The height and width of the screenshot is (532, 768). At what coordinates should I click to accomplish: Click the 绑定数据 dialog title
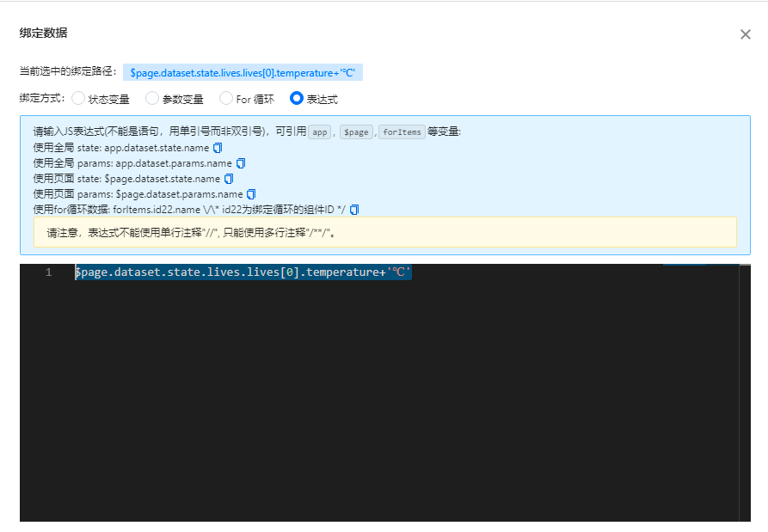[43, 33]
